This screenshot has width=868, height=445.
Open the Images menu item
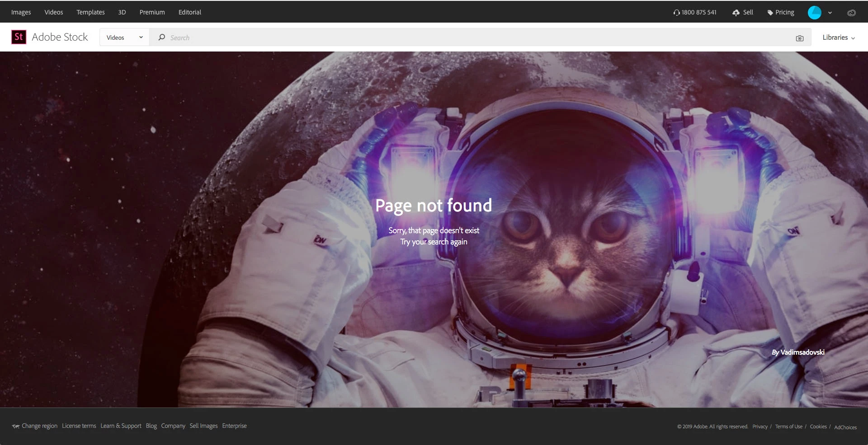[21, 12]
